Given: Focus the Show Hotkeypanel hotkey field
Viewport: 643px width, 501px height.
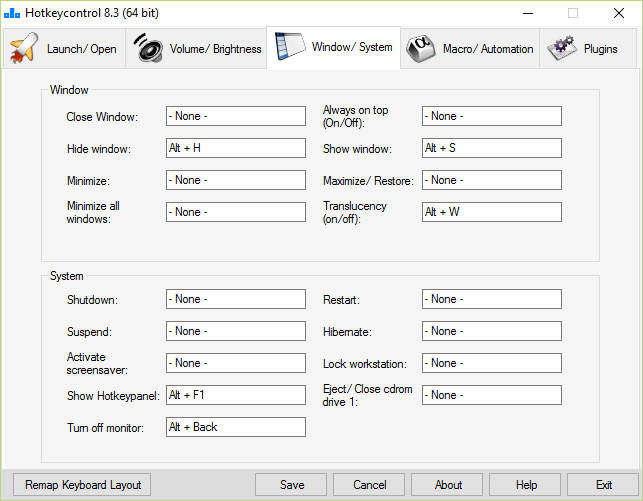Looking at the screenshot, I should (236, 395).
